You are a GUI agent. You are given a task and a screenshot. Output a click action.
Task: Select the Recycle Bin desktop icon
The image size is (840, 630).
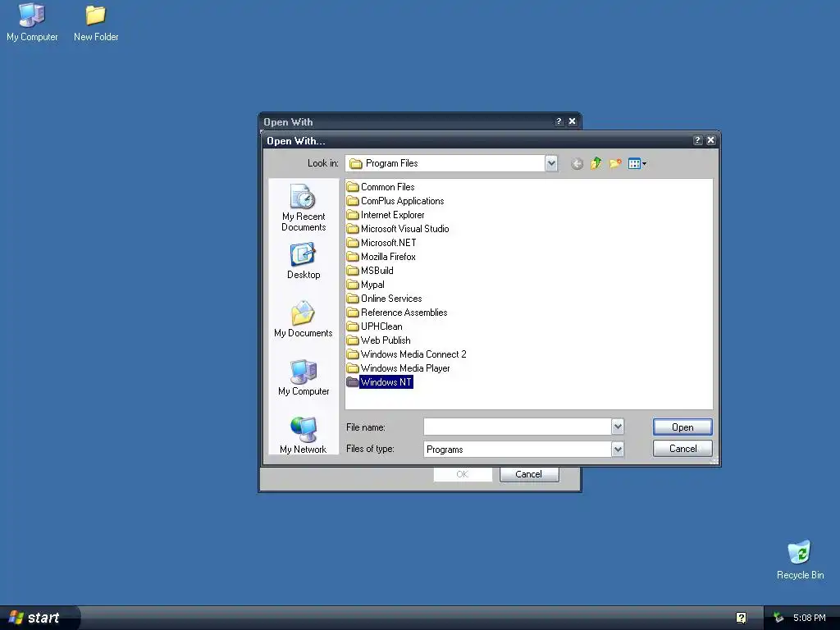click(x=801, y=559)
